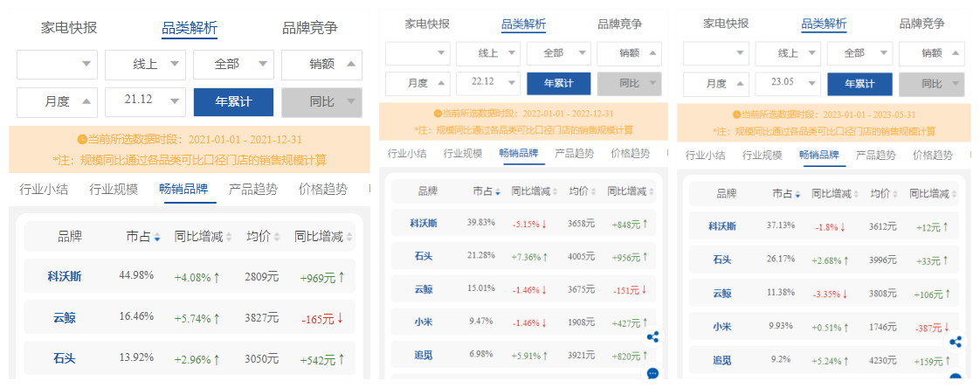Open 行业小结 sub-tab in the 21.12 panel
The image size is (980, 388).
pos(43,189)
